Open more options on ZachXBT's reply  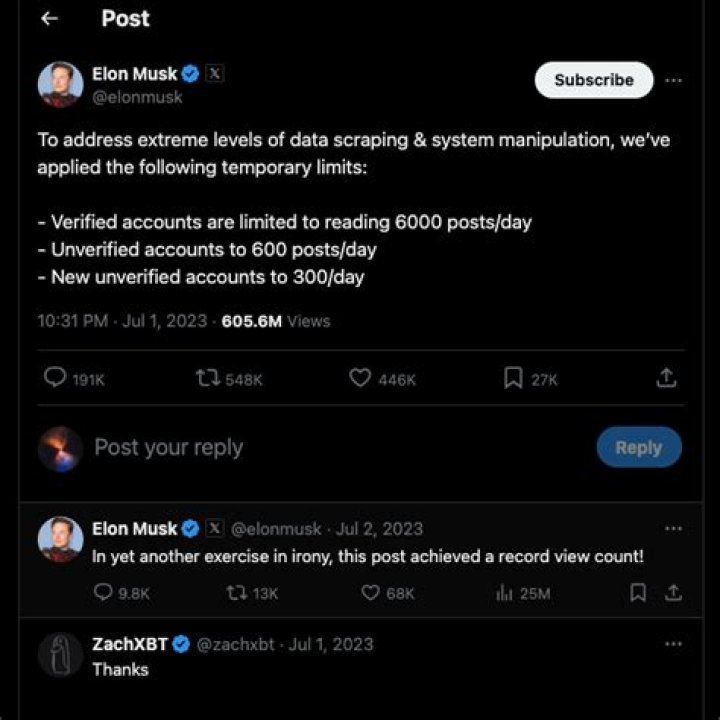(674, 644)
